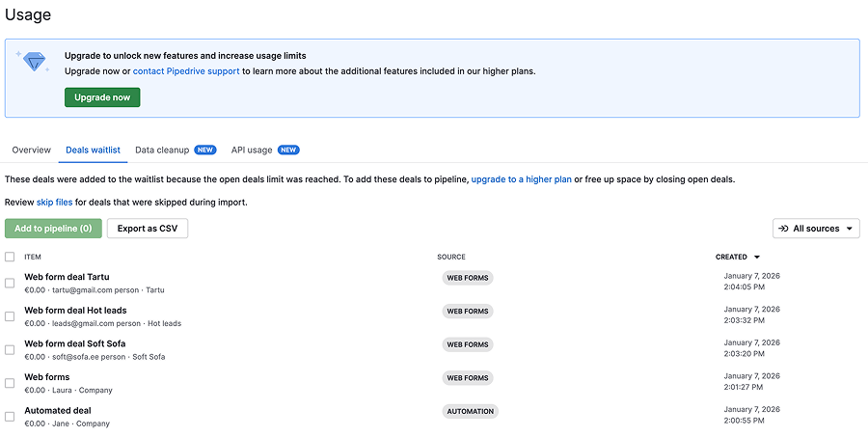
Task: Open the Data cleanup tab
Action: (x=162, y=150)
